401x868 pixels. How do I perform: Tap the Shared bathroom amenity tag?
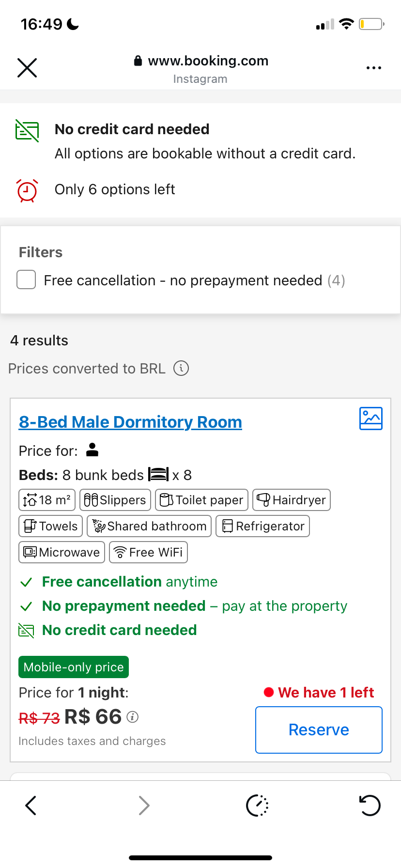[x=149, y=527]
